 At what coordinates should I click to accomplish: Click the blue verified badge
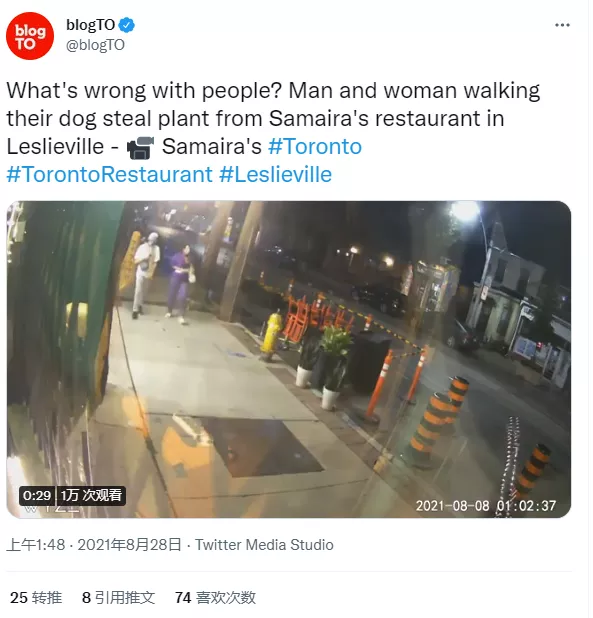pos(127,25)
